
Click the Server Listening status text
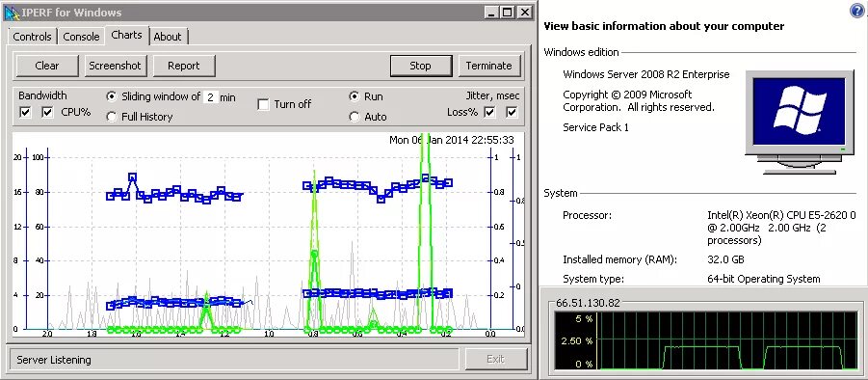click(54, 360)
